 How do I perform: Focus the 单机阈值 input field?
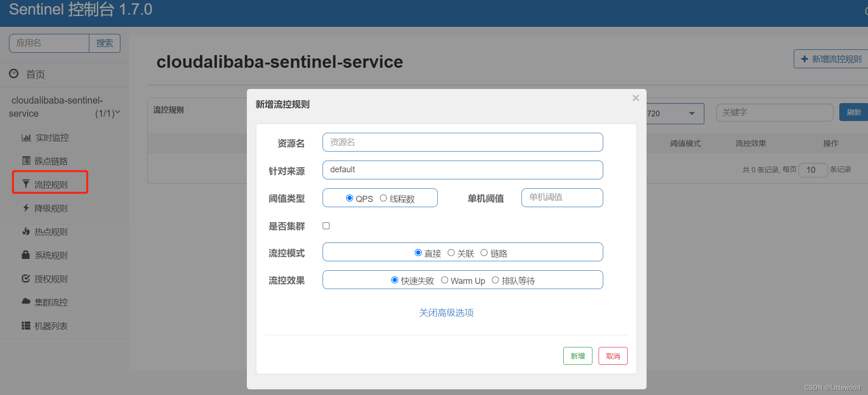562,198
